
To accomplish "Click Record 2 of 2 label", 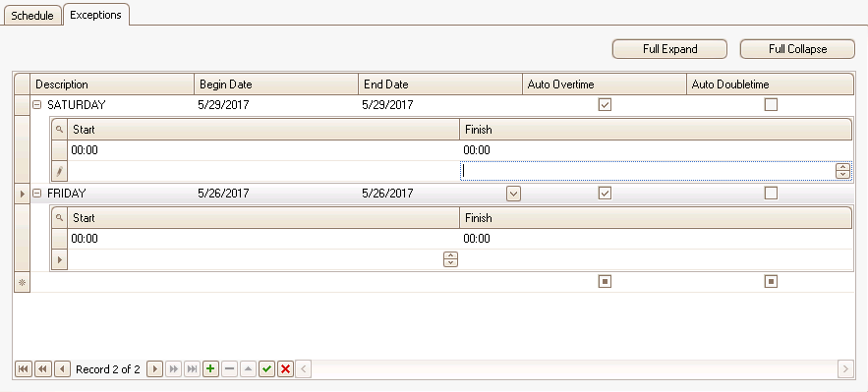I will pos(108,369).
